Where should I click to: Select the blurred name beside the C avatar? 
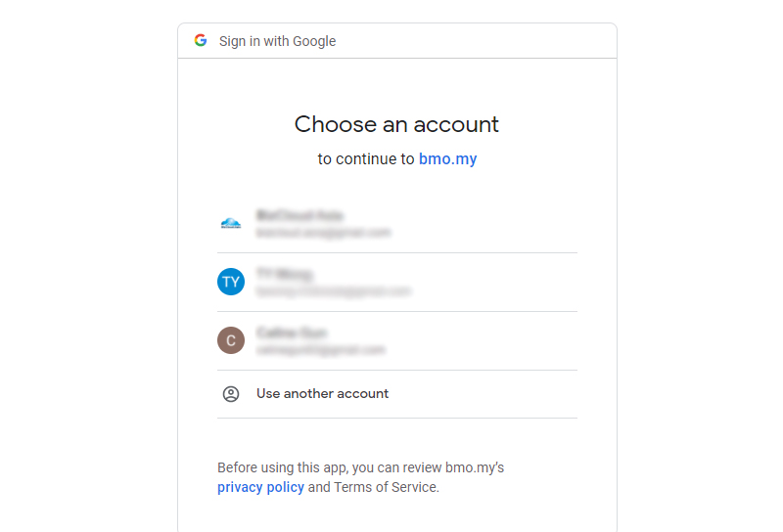tap(292, 332)
